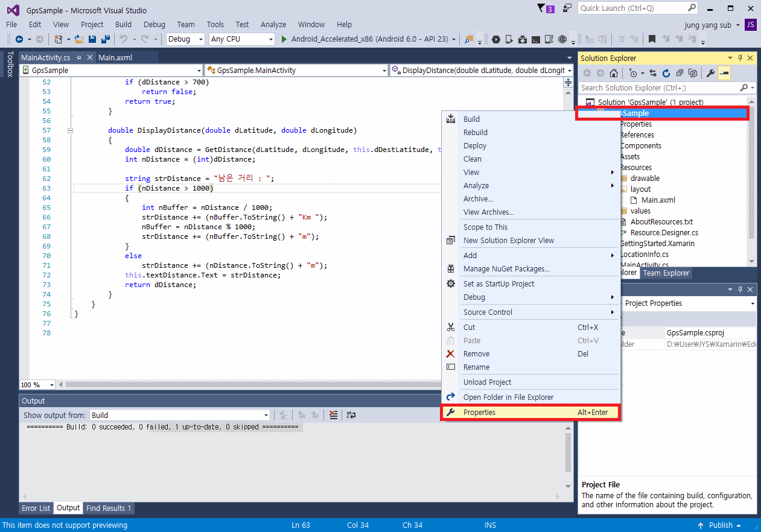Click the notifications flag icon in title bar
This screenshot has width=761, height=532.
pyautogui.click(x=546, y=8)
